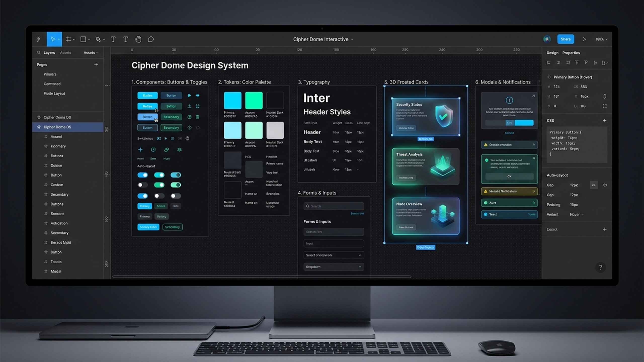Viewport: 644px width, 362px height.
Task: Click the Security Status card button
Action: [x=406, y=128]
